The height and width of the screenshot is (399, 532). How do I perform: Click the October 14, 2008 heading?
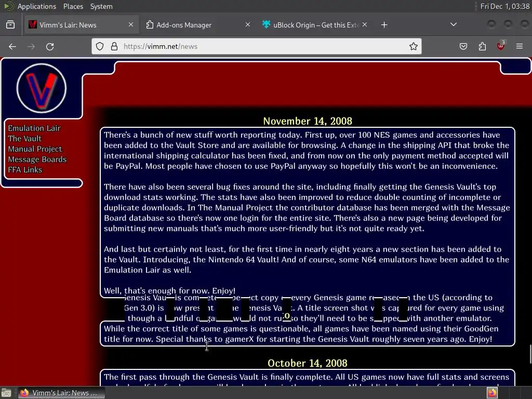(308, 363)
